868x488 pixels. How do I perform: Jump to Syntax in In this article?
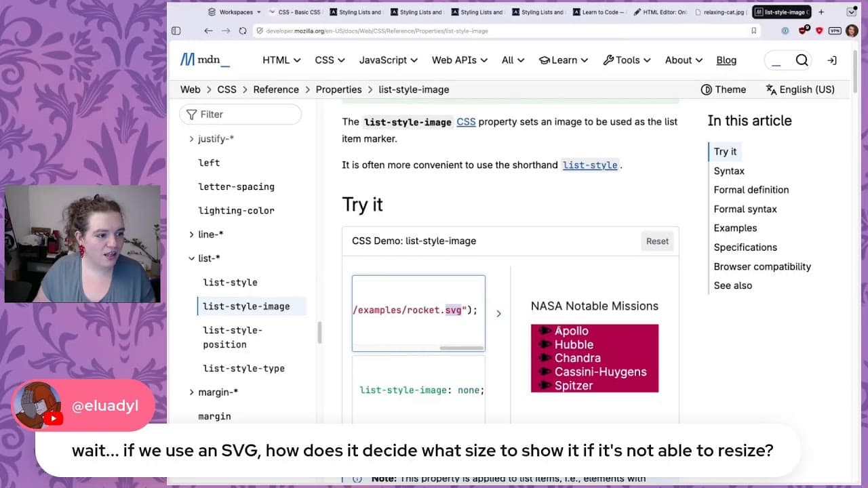pos(729,171)
